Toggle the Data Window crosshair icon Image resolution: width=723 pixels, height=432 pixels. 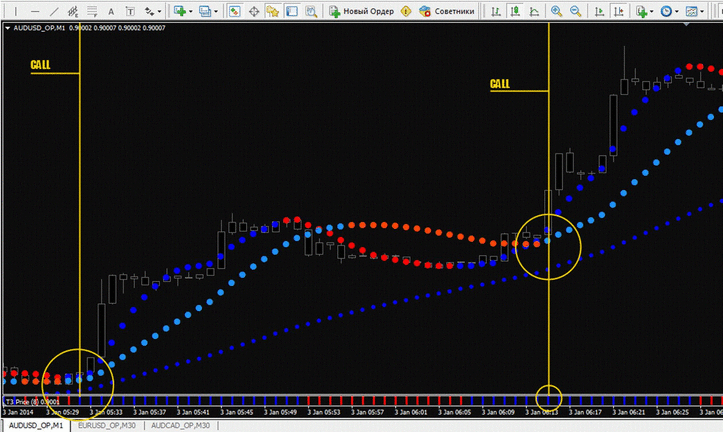click(254, 11)
